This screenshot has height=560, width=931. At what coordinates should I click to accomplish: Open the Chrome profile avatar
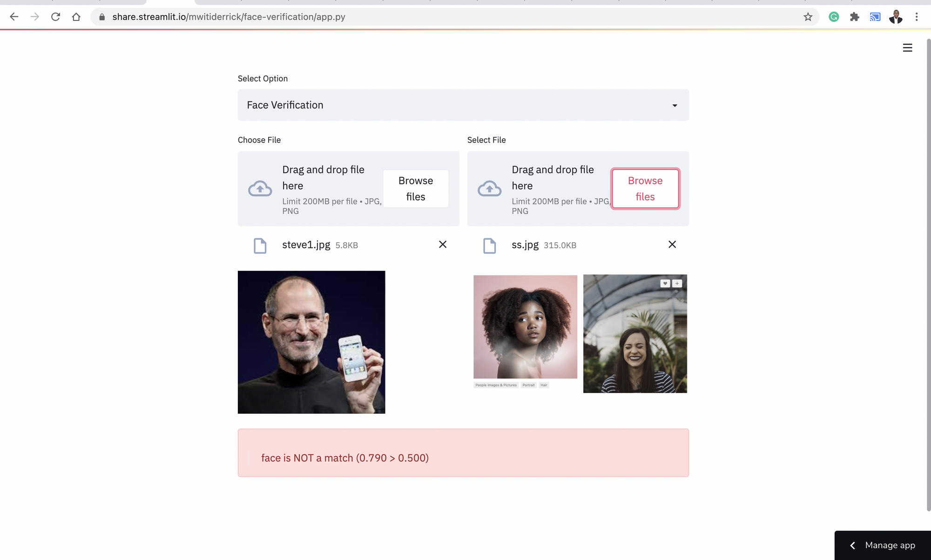point(896,17)
